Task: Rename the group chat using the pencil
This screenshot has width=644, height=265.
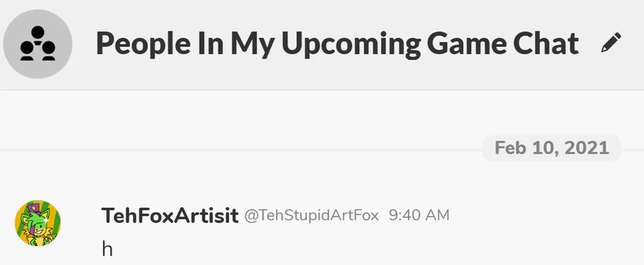Action: click(611, 43)
